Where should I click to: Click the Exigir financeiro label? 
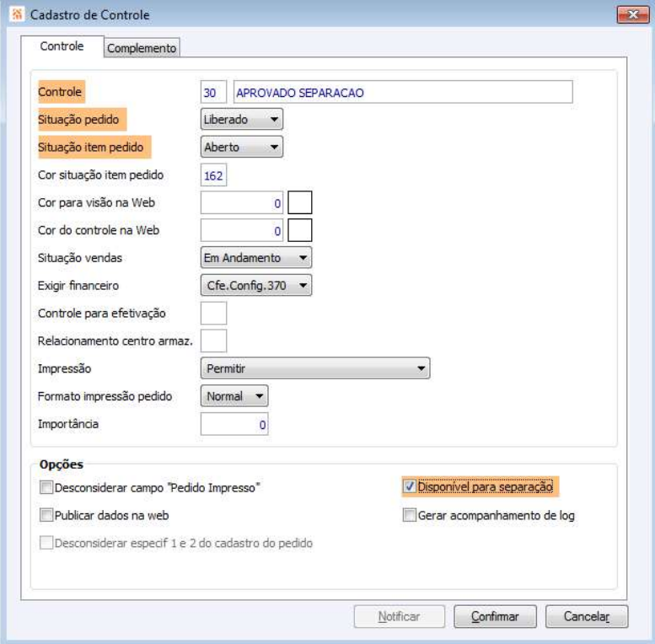[x=78, y=286]
